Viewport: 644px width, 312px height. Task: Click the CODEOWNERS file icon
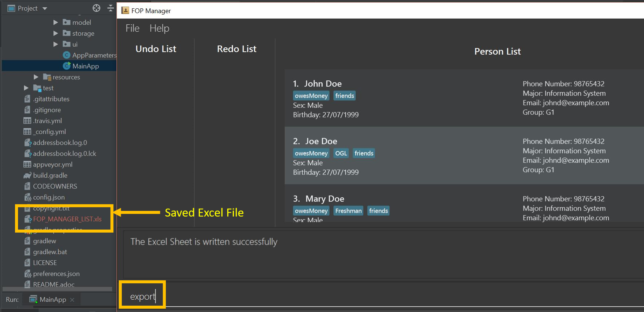[27, 186]
